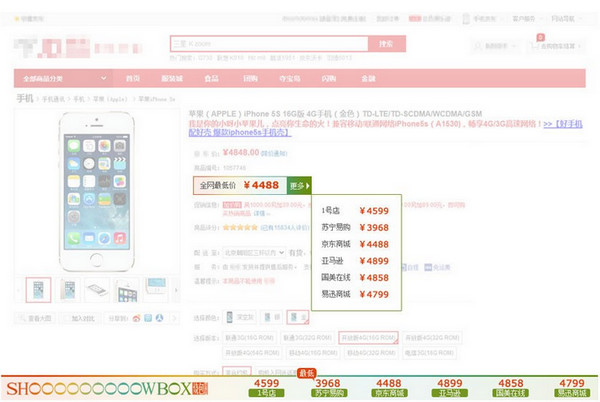Choose the selected 金 color option

click(x=298, y=317)
